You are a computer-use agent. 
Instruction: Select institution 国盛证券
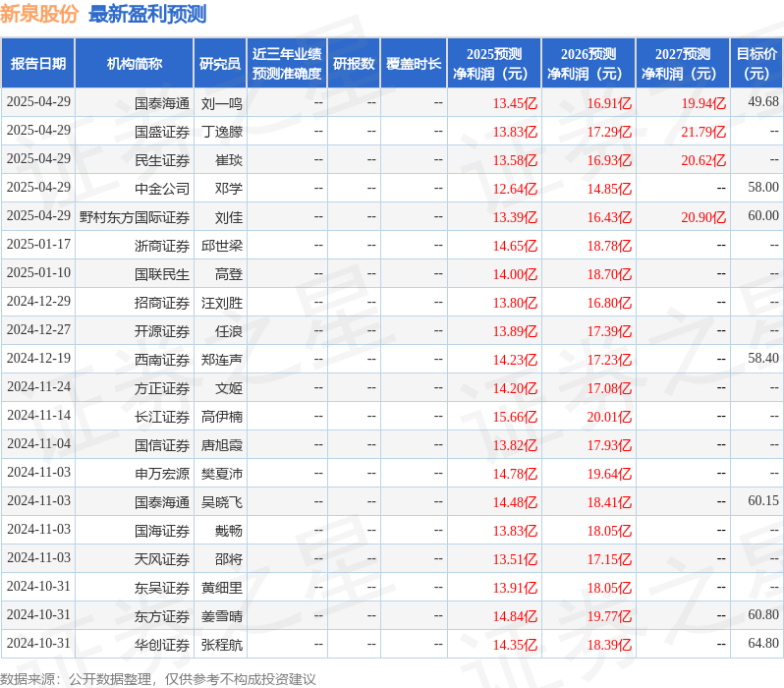162,132
